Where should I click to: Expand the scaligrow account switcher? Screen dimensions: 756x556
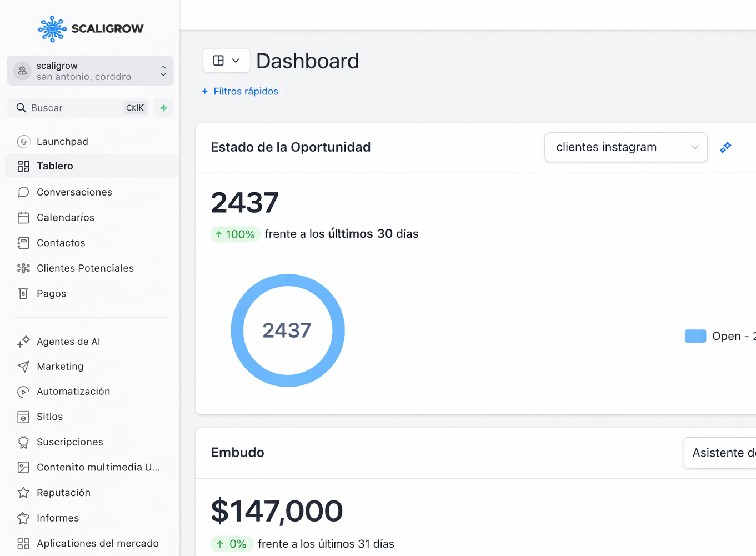click(x=90, y=71)
